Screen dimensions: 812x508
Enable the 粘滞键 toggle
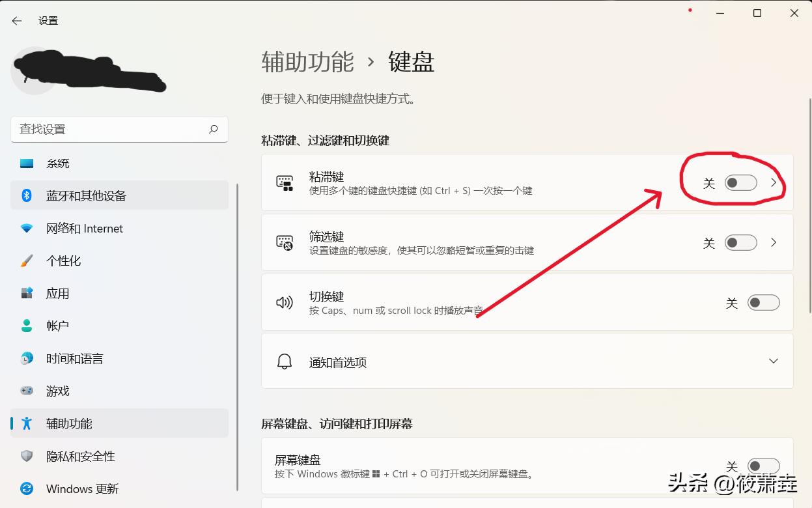pyautogui.click(x=740, y=183)
